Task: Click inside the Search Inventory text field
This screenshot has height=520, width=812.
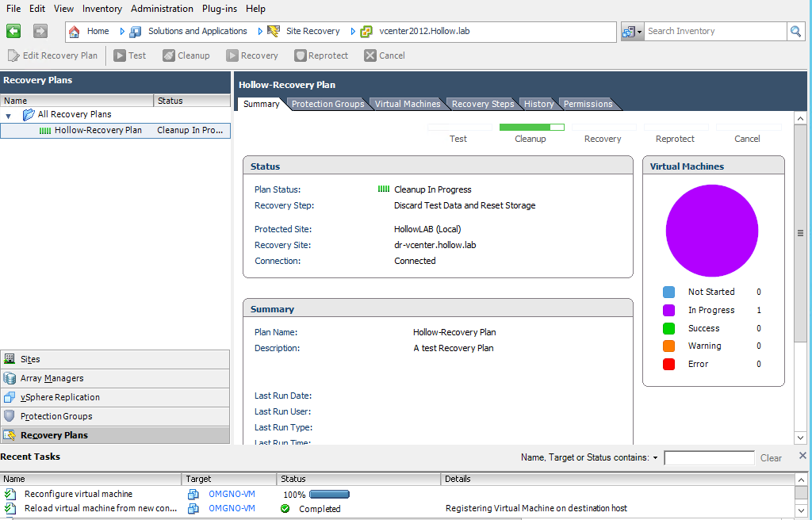Action: 714,31
